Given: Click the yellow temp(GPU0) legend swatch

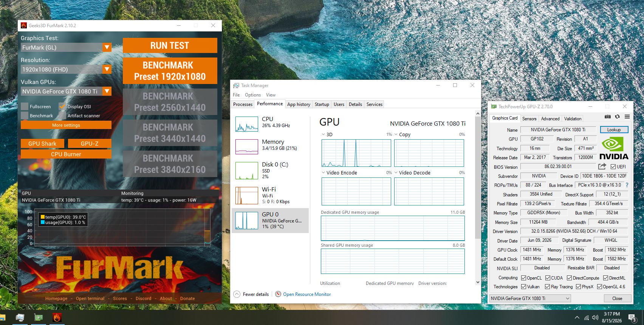Looking at the screenshot, I should (43, 217).
